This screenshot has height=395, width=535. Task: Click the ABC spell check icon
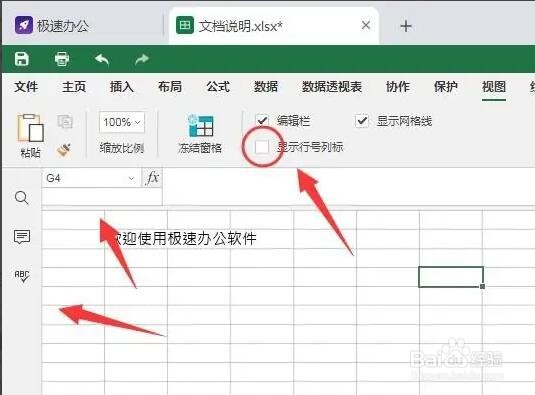tap(22, 276)
